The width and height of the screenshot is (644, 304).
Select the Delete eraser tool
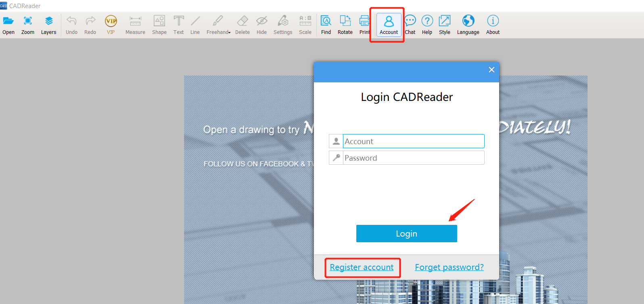click(x=243, y=25)
